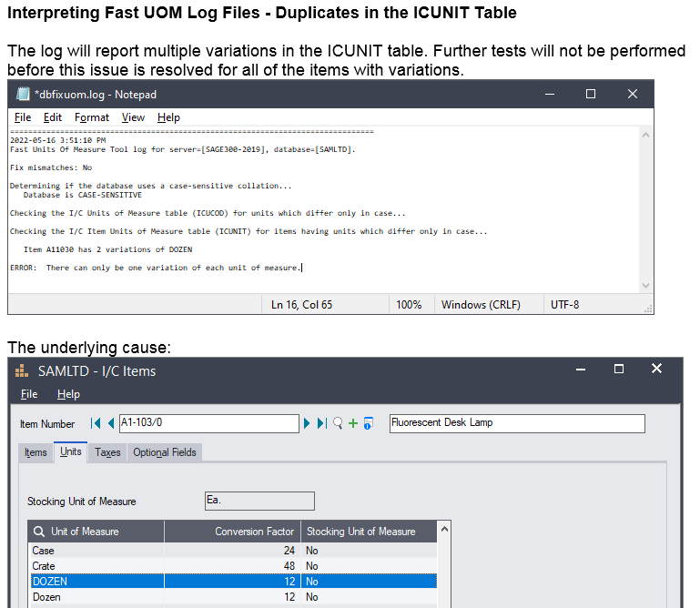
Task: Click the Notepad document icon in title bar
Action: pyautogui.click(x=23, y=94)
